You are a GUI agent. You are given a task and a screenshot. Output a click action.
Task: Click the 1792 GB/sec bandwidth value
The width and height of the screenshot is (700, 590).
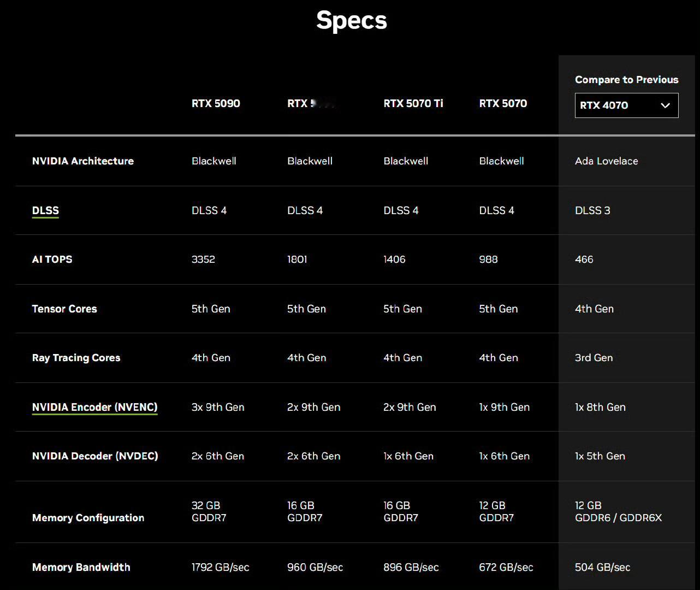220,567
